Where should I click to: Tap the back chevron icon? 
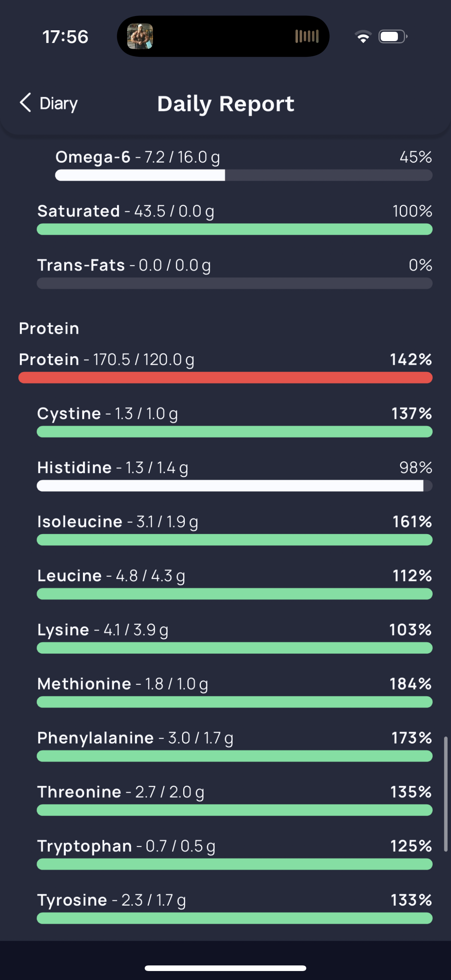[25, 103]
